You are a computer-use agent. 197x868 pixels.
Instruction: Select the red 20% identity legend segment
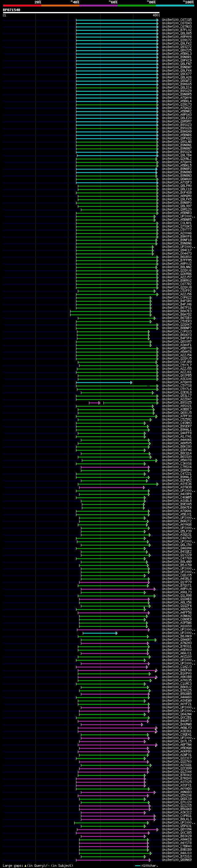click(x=22, y=6)
